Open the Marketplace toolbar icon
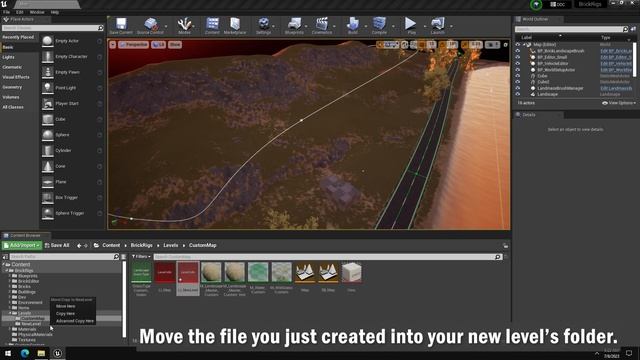Viewport: 640px width, 360px height. (x=235, y=26)
